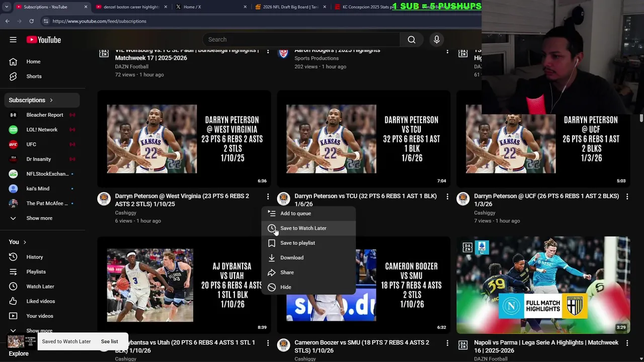Open Darryn Peterson vs TCU thumbnail
The image size is (644, 362).
click(364, 139)
